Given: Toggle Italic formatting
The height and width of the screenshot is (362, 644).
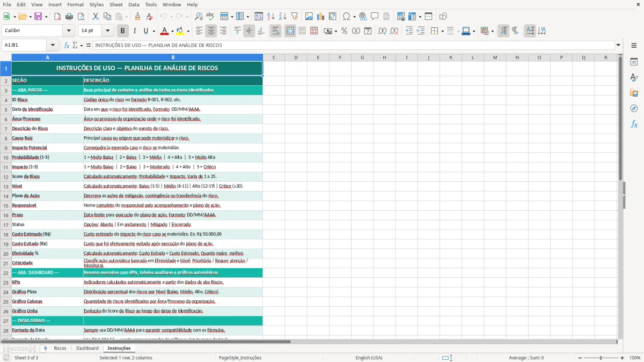Looking at the screenshot, I should tap(135, 31).
